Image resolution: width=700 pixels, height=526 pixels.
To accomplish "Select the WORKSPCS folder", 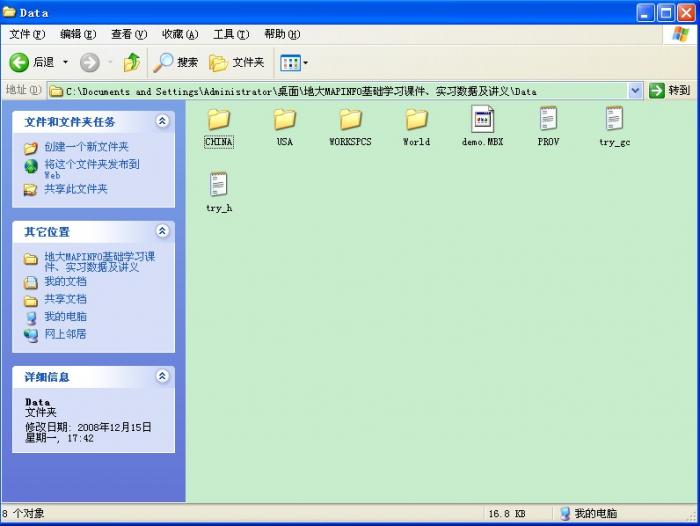I will [350, 120].
